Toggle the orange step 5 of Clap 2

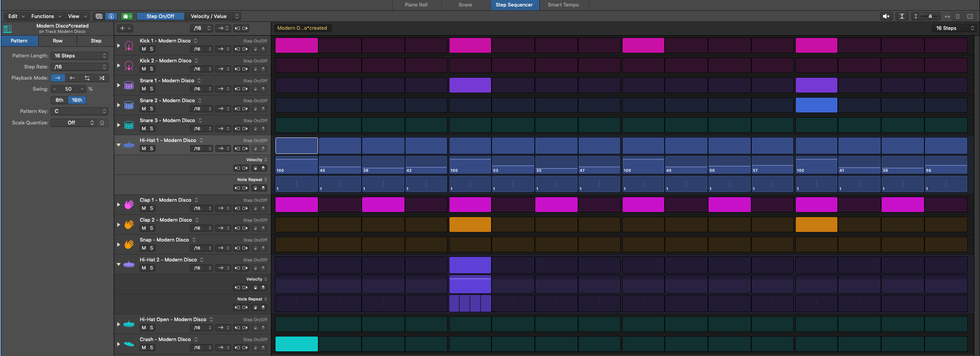(470, 224)
